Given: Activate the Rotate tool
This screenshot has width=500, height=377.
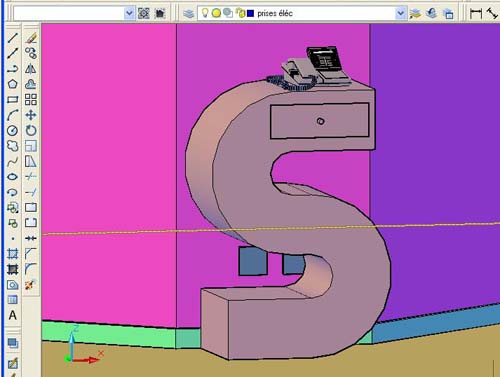Looking at the screenshot, I should click(31, 130).
